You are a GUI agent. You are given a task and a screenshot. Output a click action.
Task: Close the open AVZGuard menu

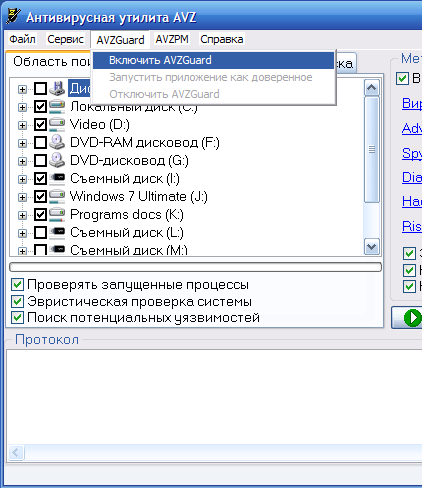click(x=120, y=40)
